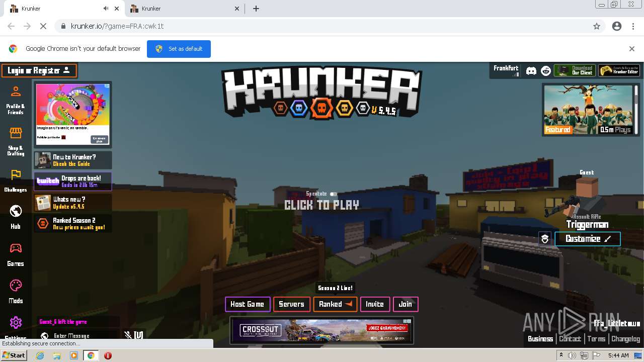Open Windows Media Player in taskbar

(x=74, y=355)
